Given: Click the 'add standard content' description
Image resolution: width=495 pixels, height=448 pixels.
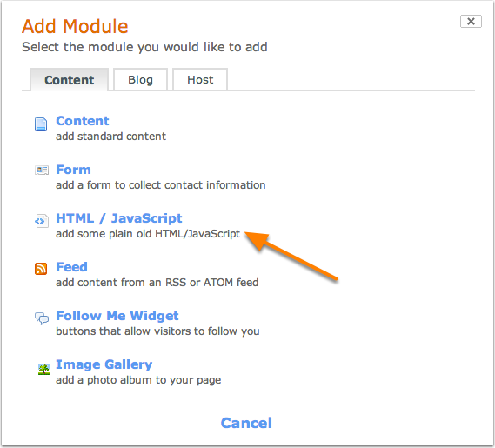Looking at the screenshot, I should click(110, 137).
